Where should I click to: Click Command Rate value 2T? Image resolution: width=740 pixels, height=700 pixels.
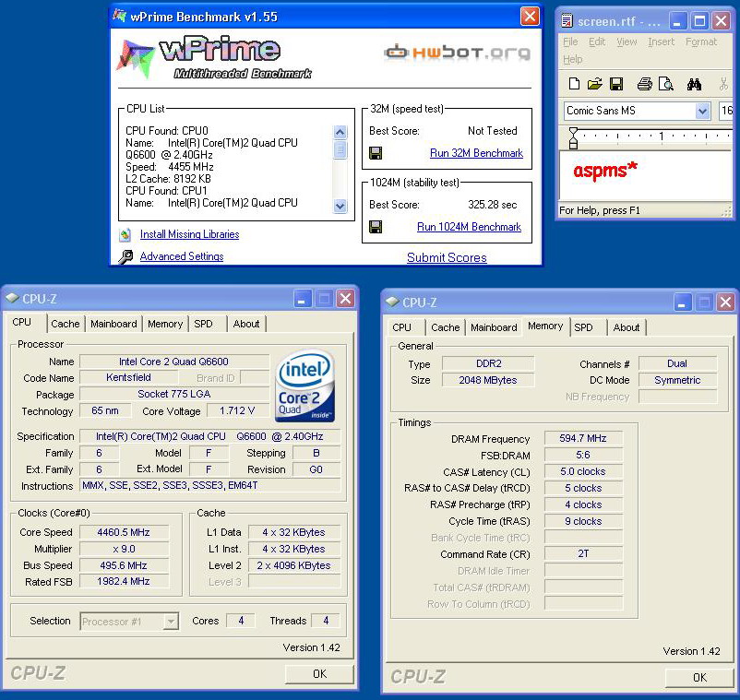(x=583, y=553)
